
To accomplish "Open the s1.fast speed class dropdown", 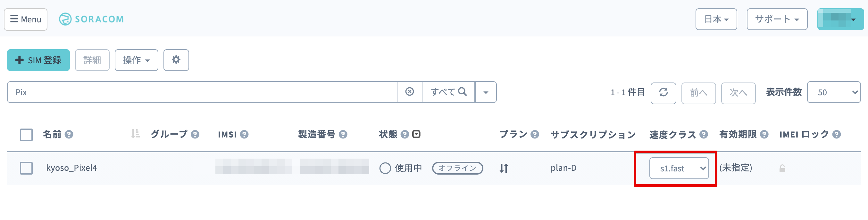I will coord(679,168).
